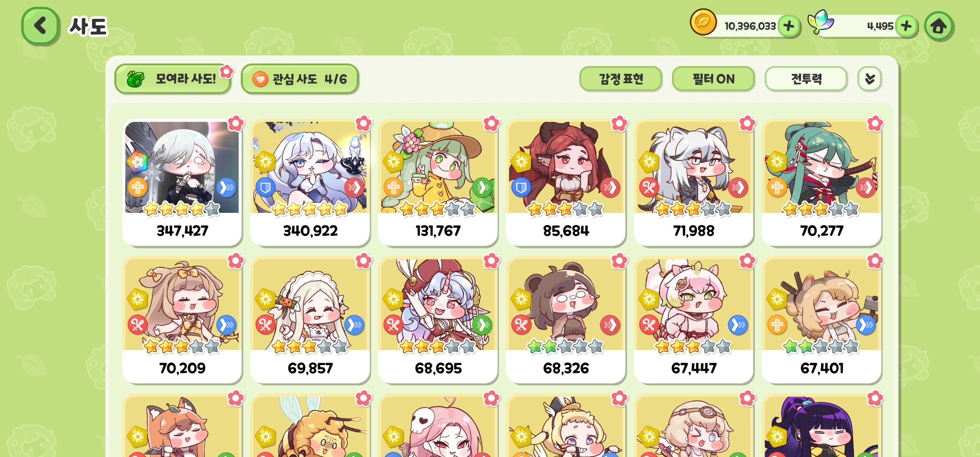Viewport: 980px width, 457px height.
Task: Click the healer role icon on the 131,767 card
Action: (394, 187)
